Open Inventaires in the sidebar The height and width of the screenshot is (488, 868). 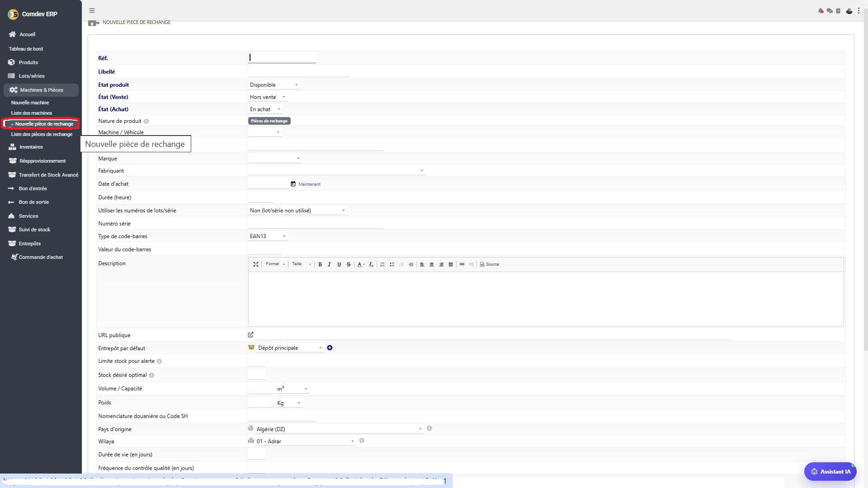31,147
